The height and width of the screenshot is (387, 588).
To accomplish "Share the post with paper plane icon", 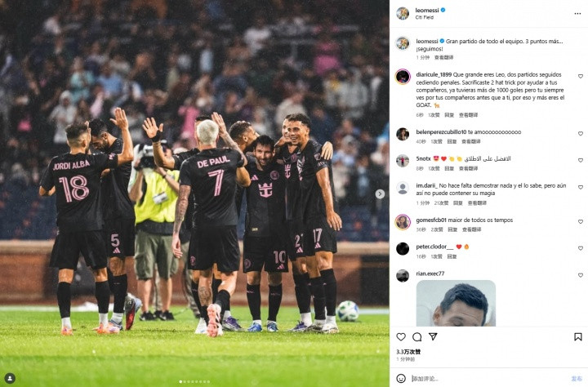I will click(433, 336).
